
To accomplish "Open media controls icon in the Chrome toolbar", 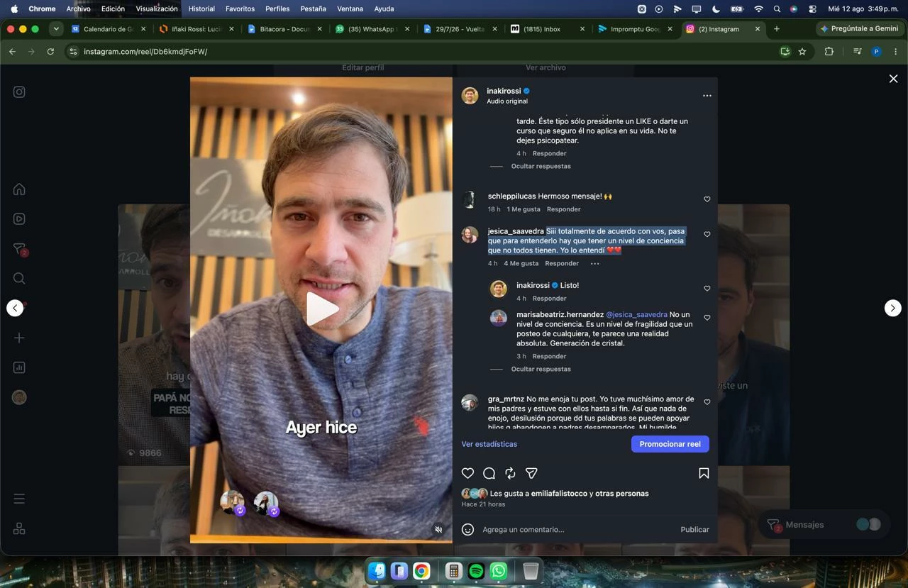I will 858,51.
